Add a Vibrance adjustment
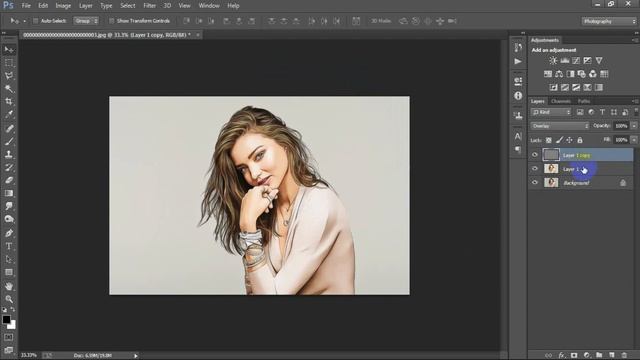This screenshot has width=640, height=360. point(599,60)
